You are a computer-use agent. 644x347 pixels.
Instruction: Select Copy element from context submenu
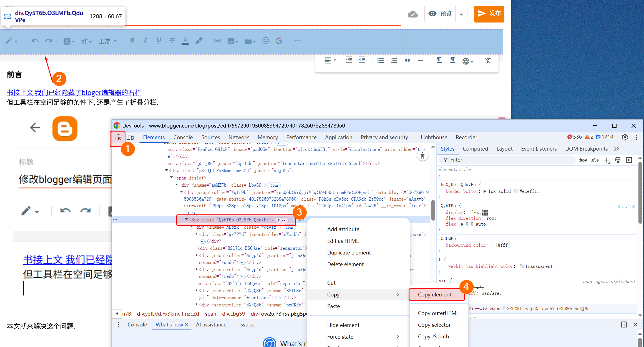(x=434, y=294)
